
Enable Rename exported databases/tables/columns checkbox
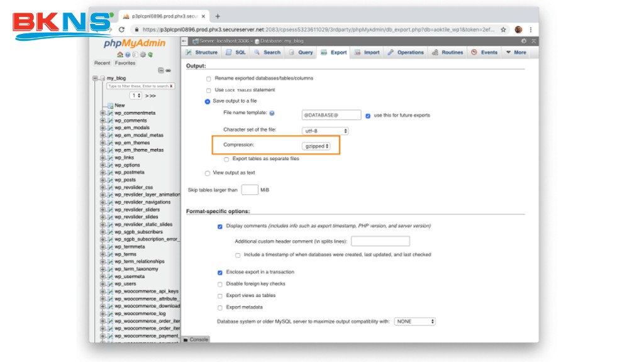point(209,79)
